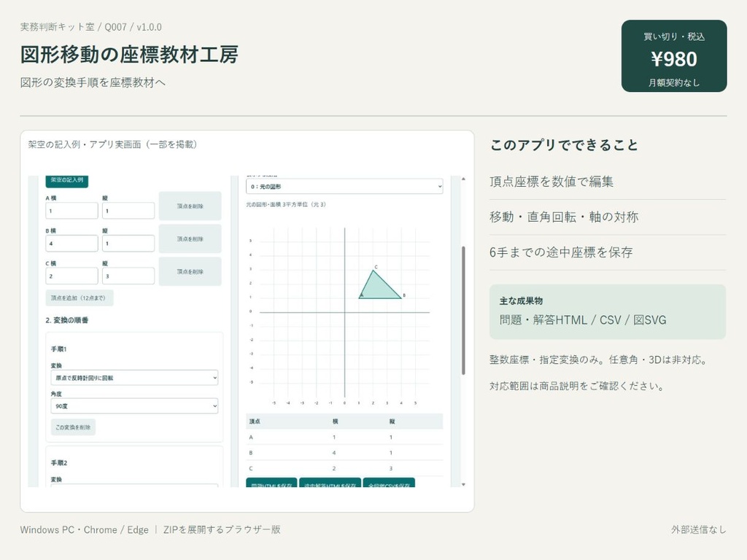Click row B's 横 value 4

[x=334, y=453]
